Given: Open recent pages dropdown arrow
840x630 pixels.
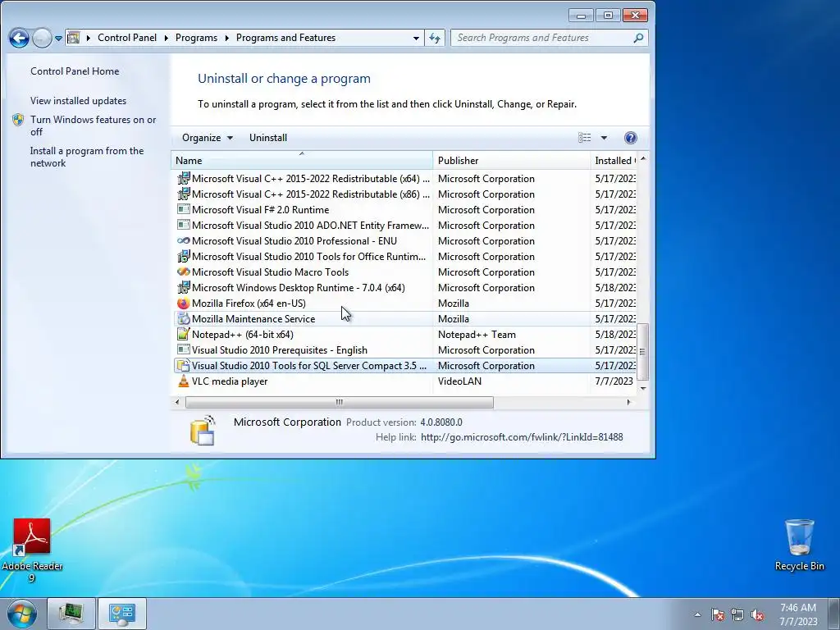Looking at the screenshot, I should 58,38.
